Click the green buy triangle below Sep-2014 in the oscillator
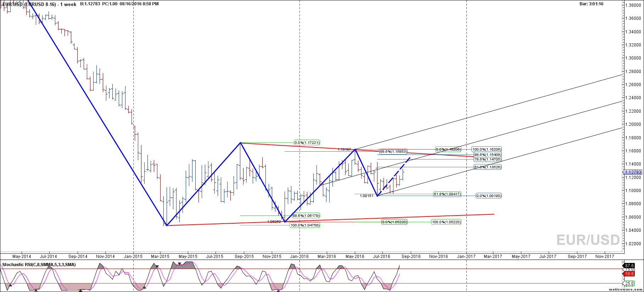The width and height of the screenshot is (644, 292). click(x=80, y=291)
